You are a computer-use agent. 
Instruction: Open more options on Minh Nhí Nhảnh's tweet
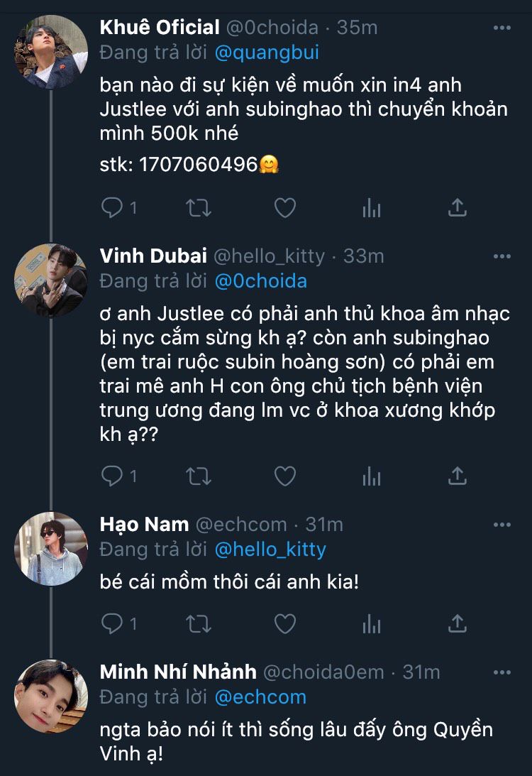(501, 672)
